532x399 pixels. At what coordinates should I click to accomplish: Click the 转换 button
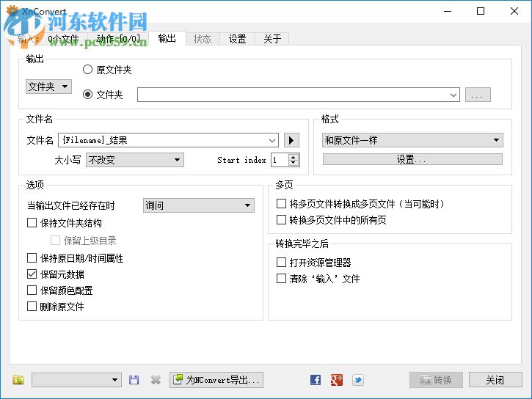coord(436,380)
